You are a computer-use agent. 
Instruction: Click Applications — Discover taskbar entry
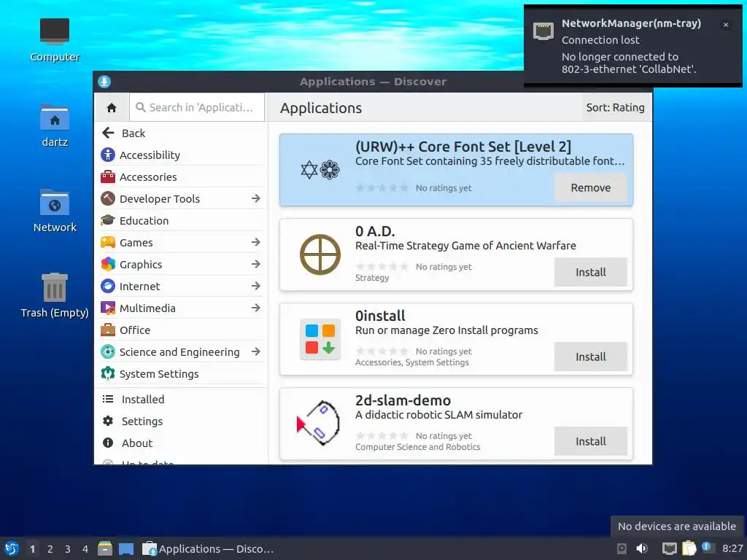[208, 548]
